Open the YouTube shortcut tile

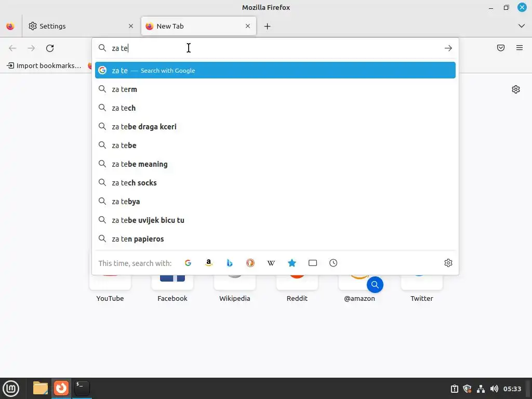pyautogui.click(x=110, y=288)
